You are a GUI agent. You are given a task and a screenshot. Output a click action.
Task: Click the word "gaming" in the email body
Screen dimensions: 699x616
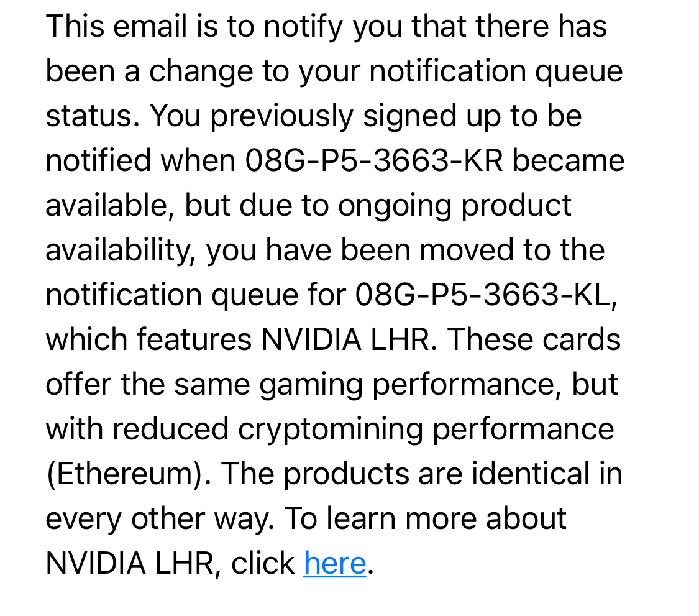pos(311,385)
